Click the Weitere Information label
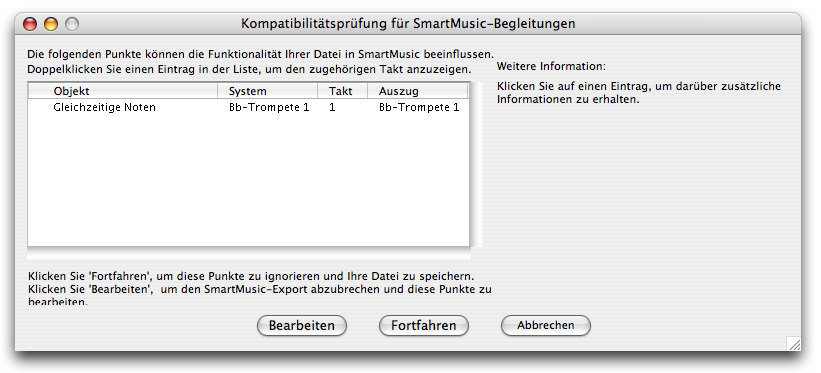This screenshot has width=821, height=373. 551,67
